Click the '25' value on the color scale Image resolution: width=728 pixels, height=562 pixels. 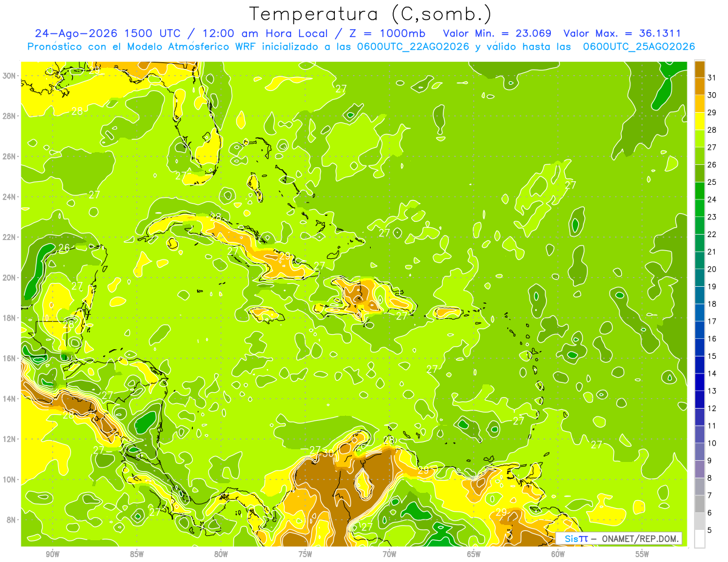712,182
